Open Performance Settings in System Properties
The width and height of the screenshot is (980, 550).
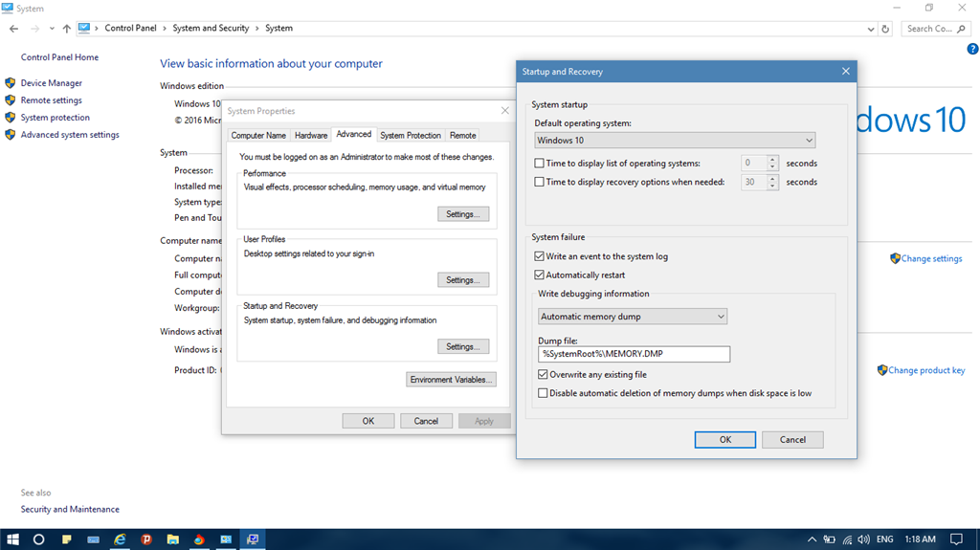point(463,213)
